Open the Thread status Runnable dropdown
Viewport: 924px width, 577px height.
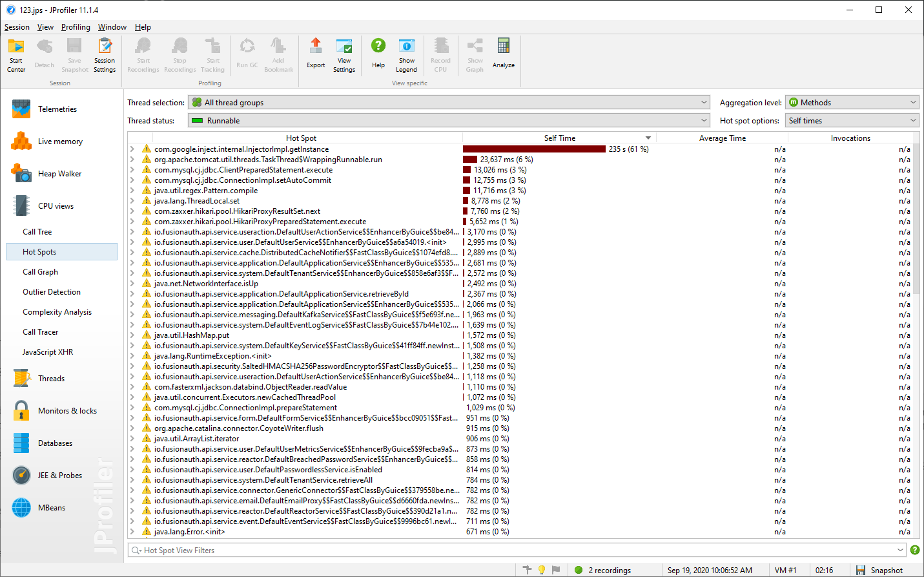[449, 121]
